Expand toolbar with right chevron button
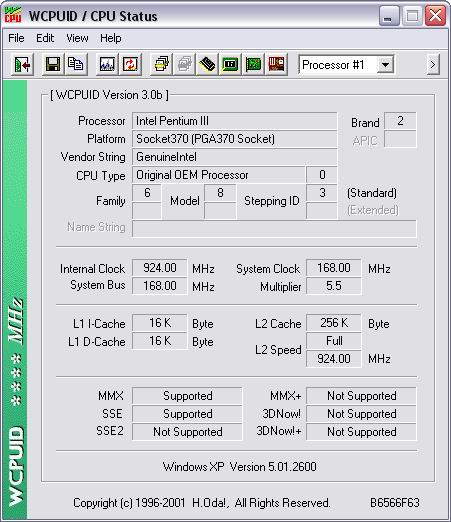 coord(433,64)
